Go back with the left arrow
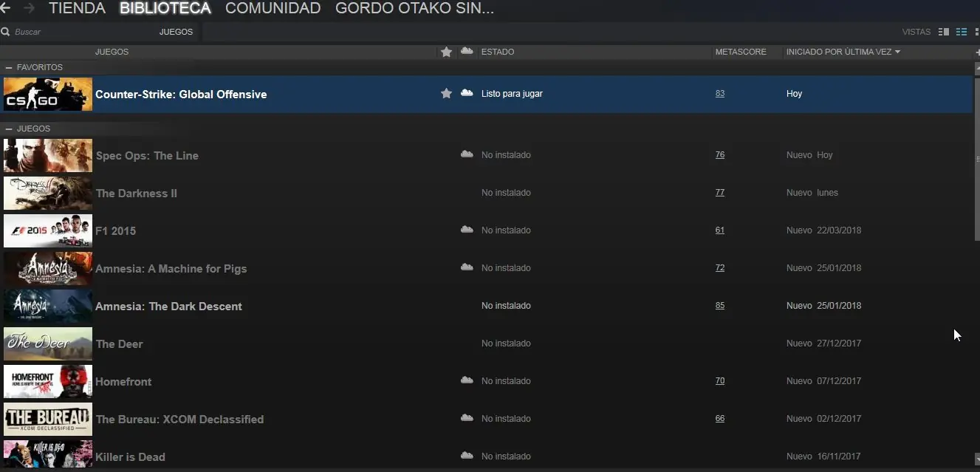980x472 pixels. point(5,8)
